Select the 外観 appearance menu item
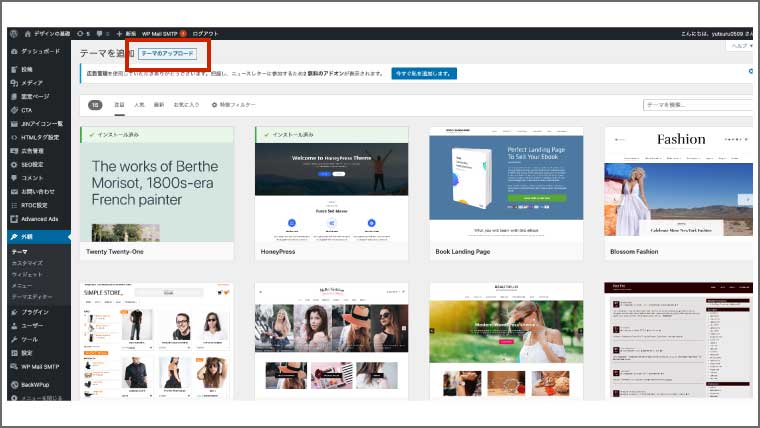 pos(39,237)
